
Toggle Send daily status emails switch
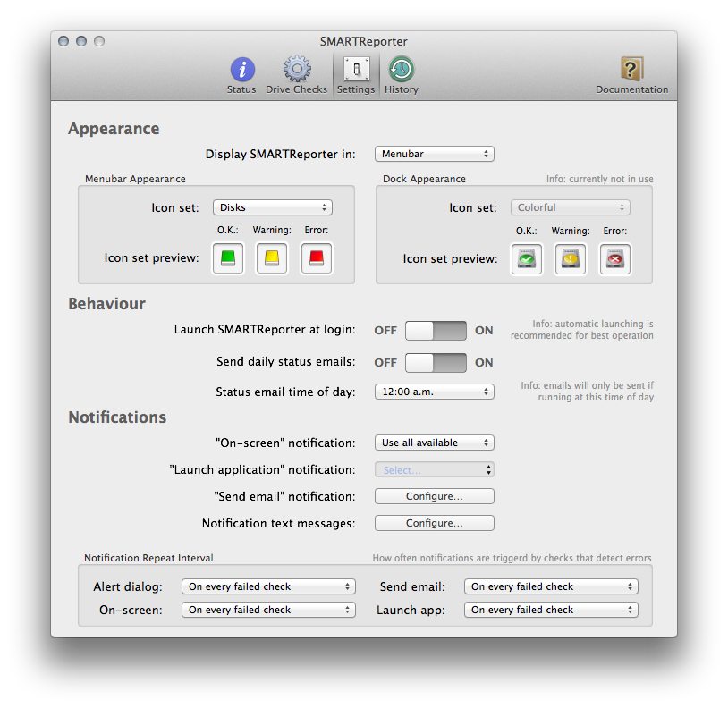[436, 362]
